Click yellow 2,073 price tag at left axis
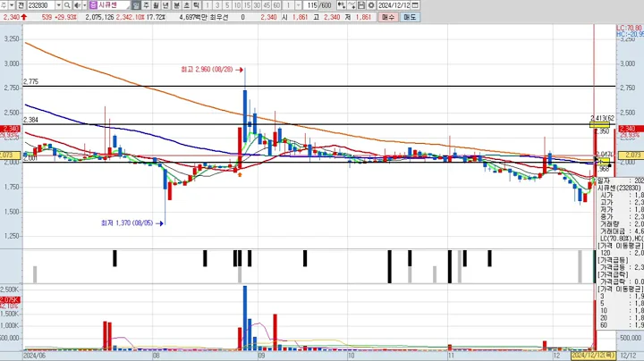Viewport: 644px width, 361px height. (x=10, y=155)
